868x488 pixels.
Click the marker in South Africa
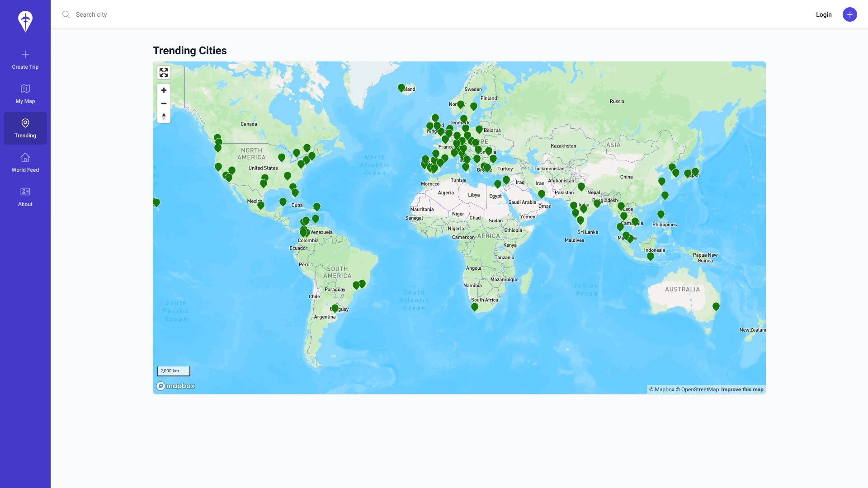[475, 307]
